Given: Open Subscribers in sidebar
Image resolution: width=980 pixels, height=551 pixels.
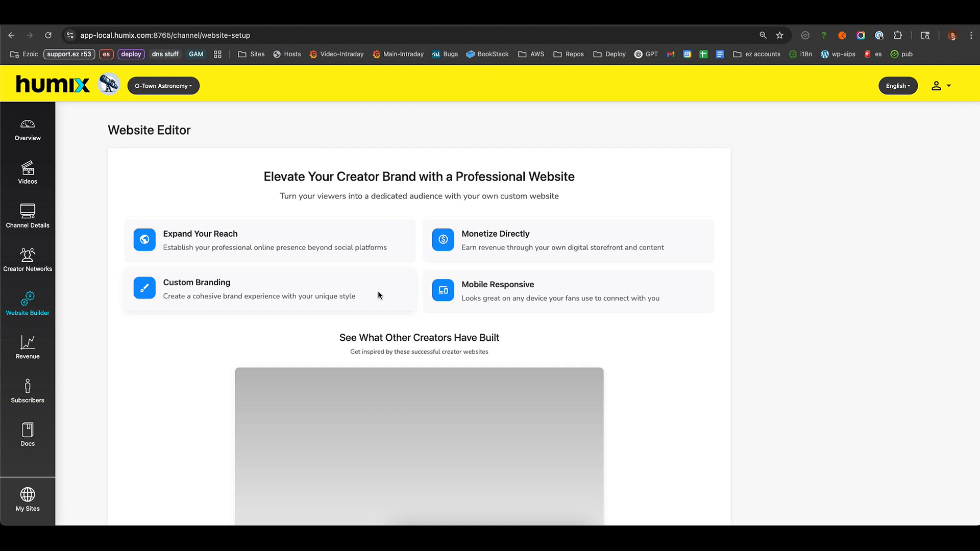Looking at the screenshot, I should [28, 391].
